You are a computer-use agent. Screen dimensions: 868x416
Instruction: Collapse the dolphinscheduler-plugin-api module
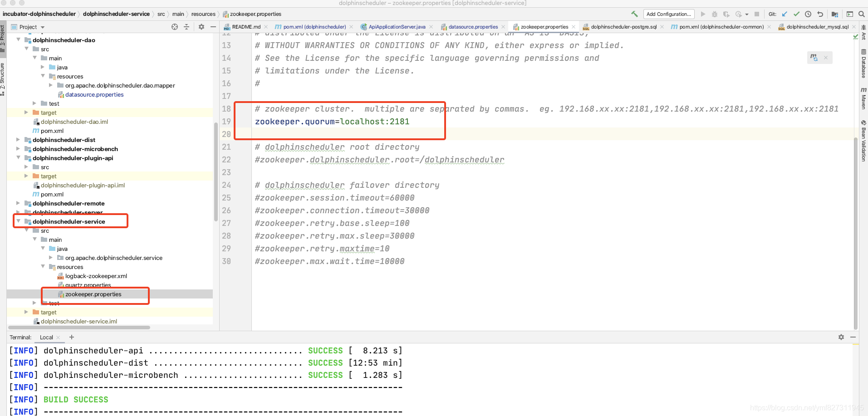[x=18, y=158]
